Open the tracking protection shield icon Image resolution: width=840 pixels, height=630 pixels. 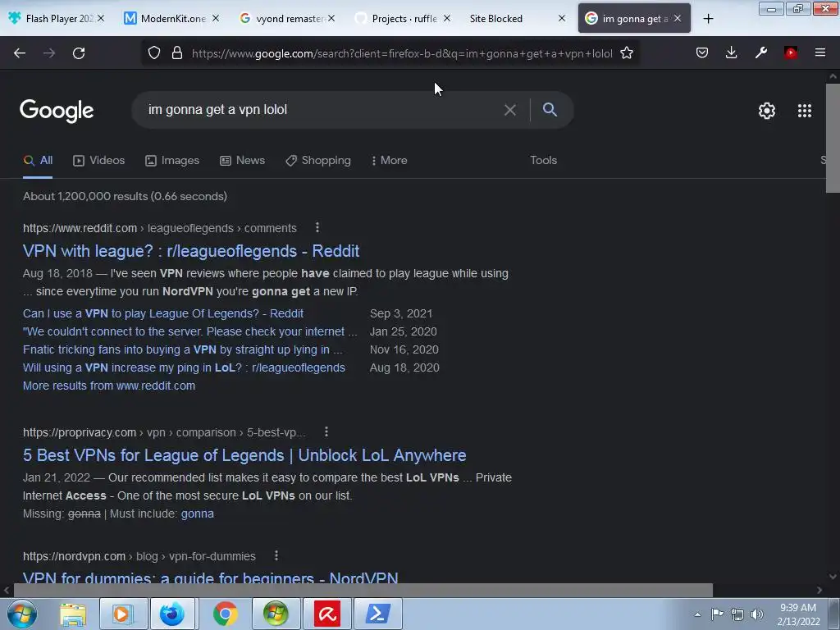(154, 53)
